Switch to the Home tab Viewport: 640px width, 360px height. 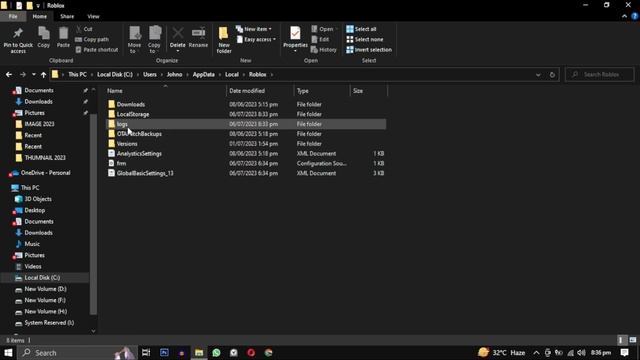40,16
